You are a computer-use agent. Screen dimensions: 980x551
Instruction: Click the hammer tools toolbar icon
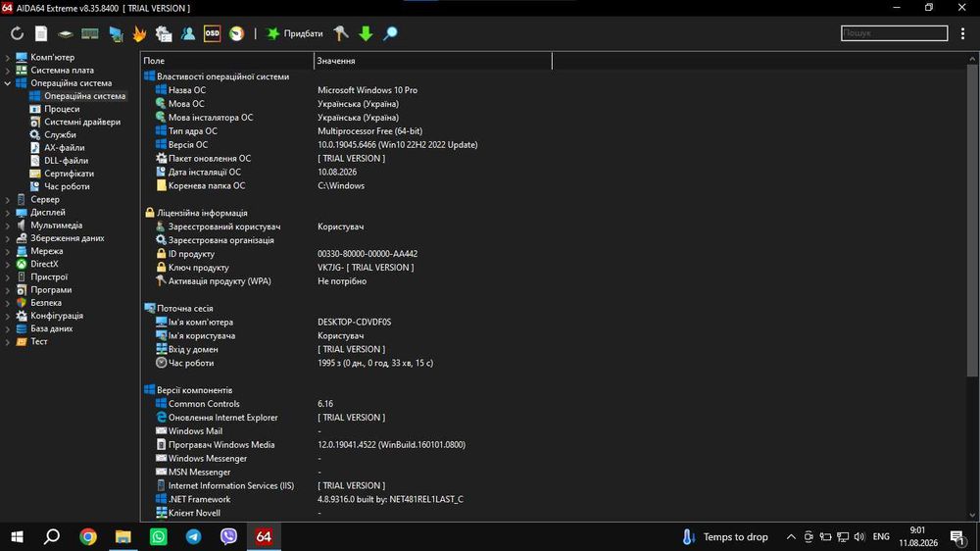click(x=341, y=33)
